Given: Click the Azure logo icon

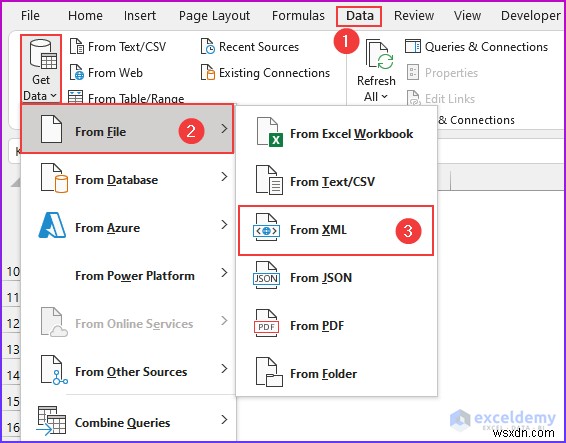Looking at the screenshot, I should (52, 225).
